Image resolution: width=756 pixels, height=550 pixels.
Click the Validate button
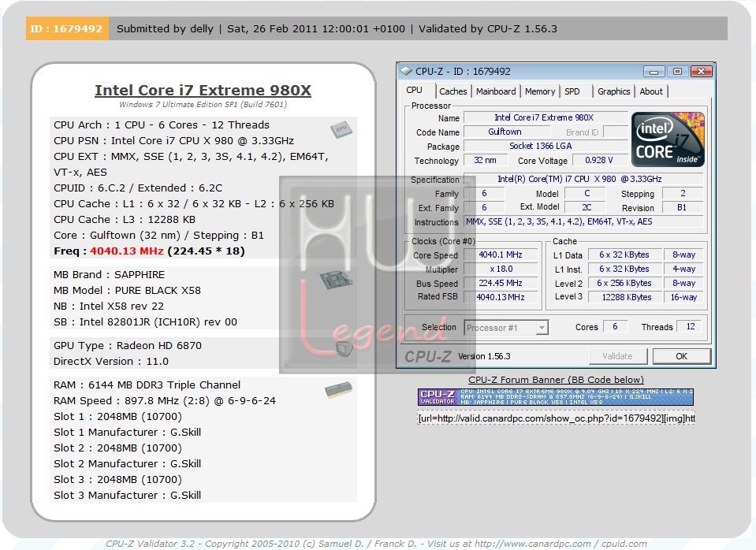pos(617,356)
